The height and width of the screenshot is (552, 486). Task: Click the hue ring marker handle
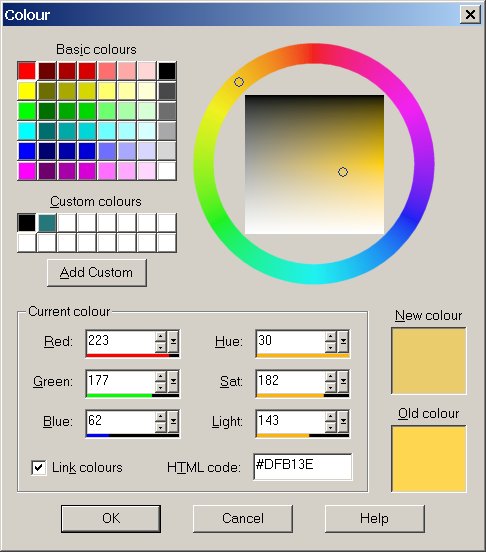239,82
